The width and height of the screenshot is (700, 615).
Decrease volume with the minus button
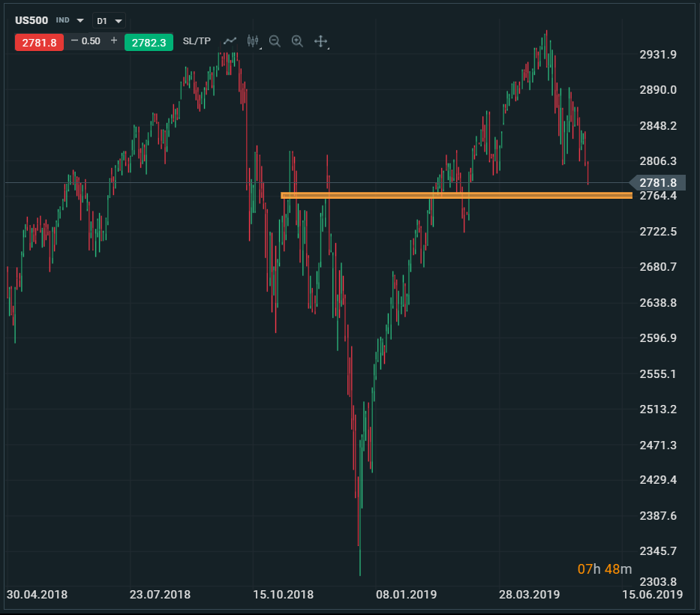pos(74,41)
